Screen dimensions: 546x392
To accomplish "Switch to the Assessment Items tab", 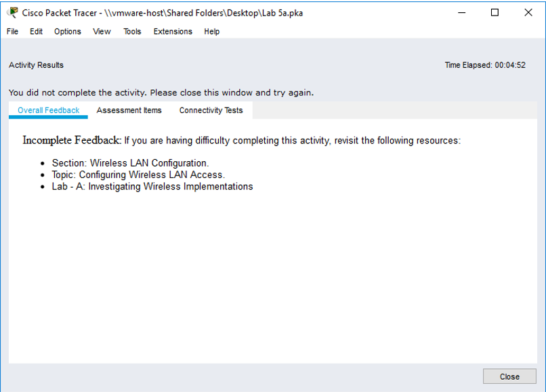I will [129, 110].
